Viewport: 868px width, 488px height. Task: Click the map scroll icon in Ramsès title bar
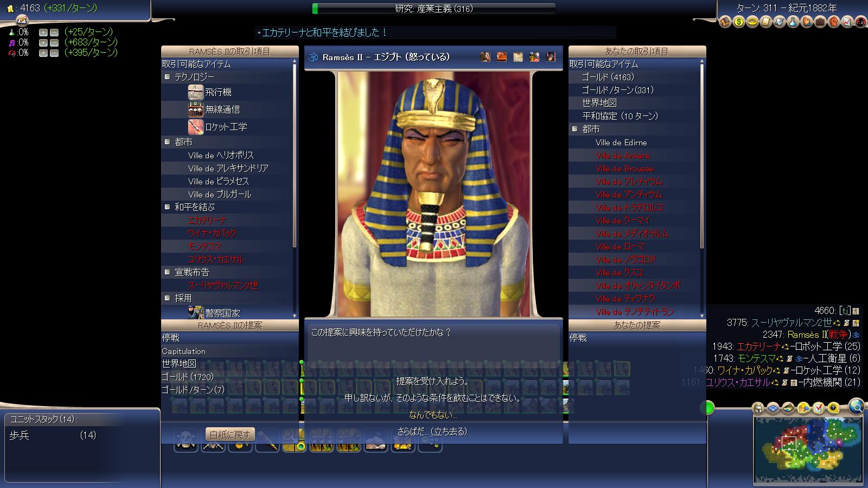[518, 57]
